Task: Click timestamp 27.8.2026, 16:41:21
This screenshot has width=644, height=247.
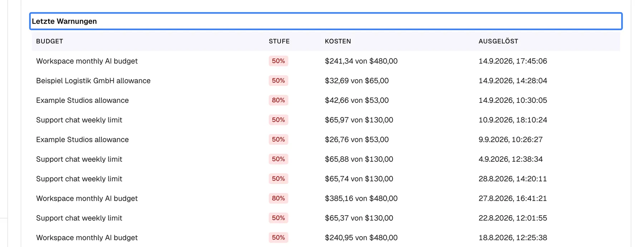Action: point(513,199)
